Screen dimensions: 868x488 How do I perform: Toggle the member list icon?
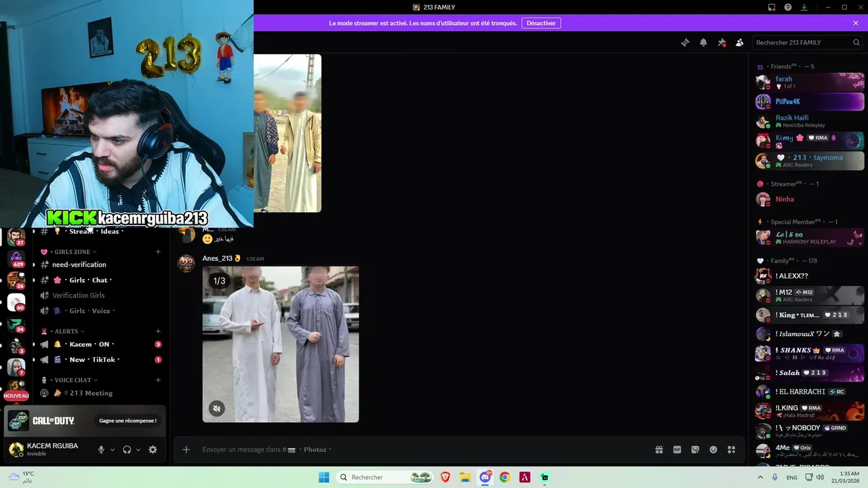tap(739, 42)
